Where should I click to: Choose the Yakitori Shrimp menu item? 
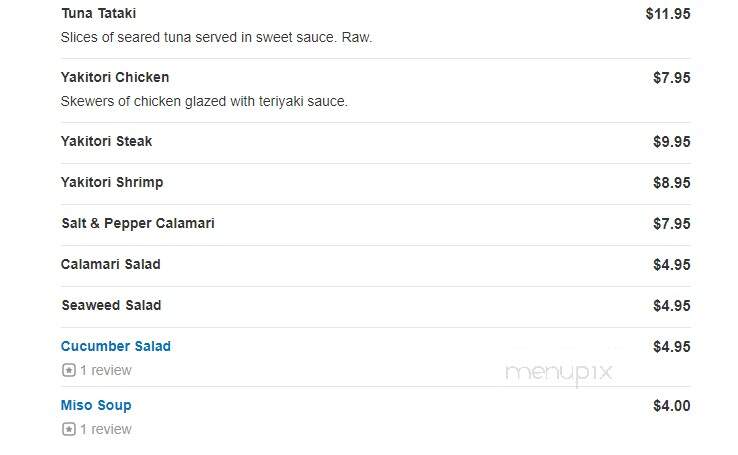pos(112,183)
